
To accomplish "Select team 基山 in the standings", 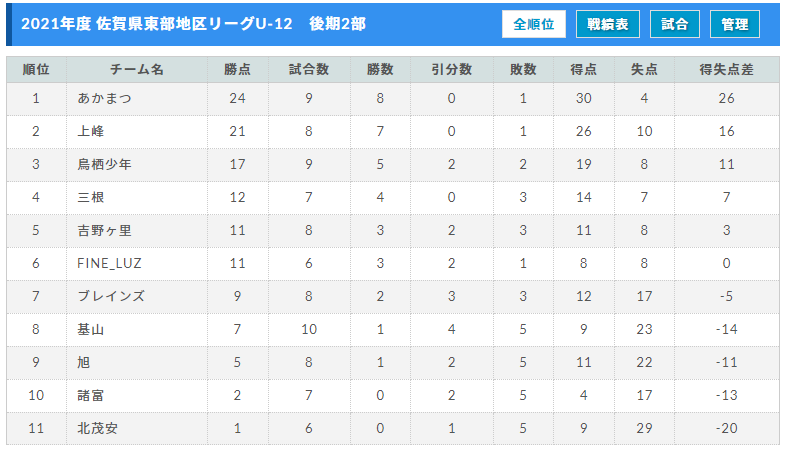I will [x=91, y=330].
